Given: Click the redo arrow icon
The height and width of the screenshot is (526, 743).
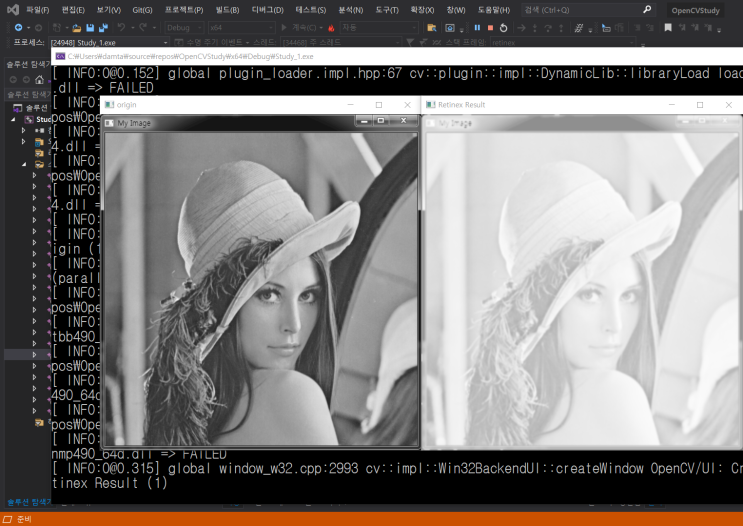Looking at the screenshot, I should 143,27.
